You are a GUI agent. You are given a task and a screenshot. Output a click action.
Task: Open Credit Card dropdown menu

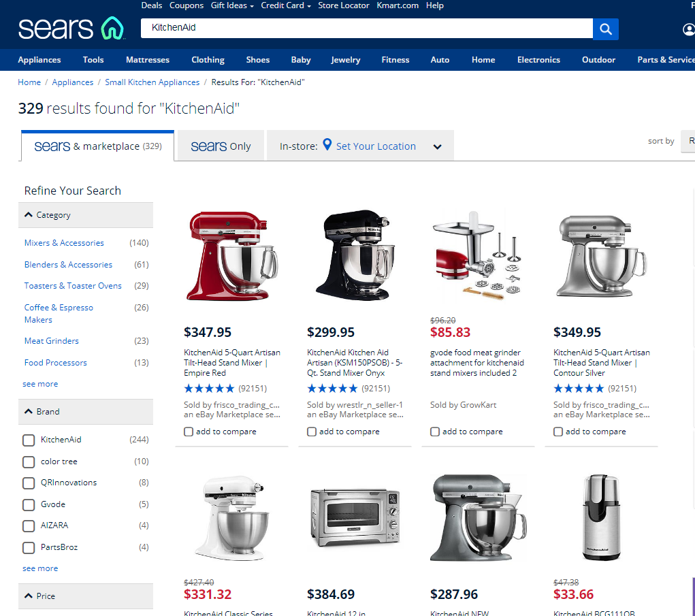tap(286, 5)
